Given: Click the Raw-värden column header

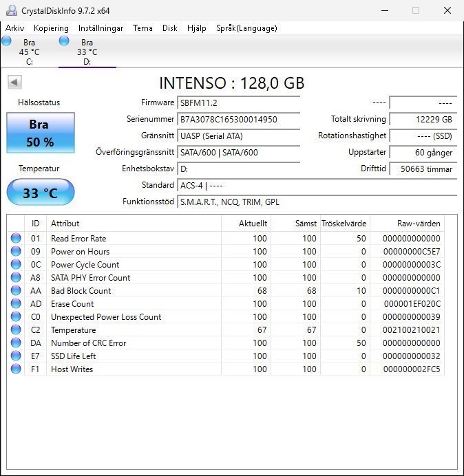Looking at the screenshot, I should coord(418,224).
